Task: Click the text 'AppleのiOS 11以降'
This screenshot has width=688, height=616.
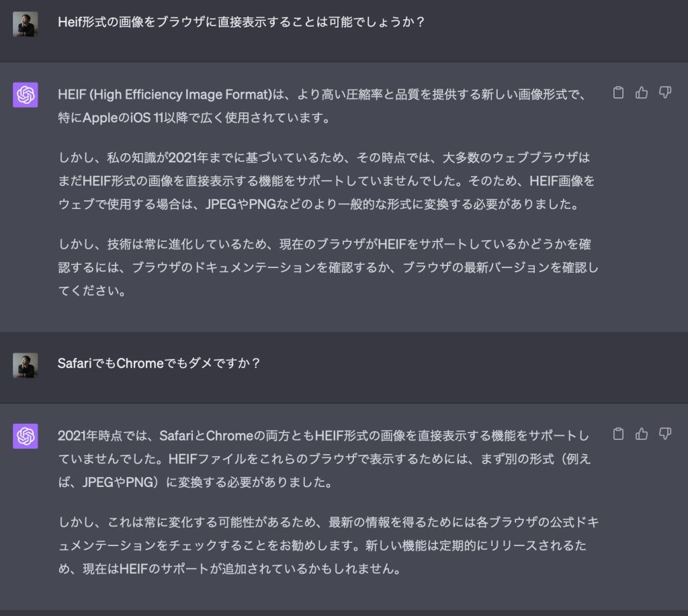Action: 135,118
